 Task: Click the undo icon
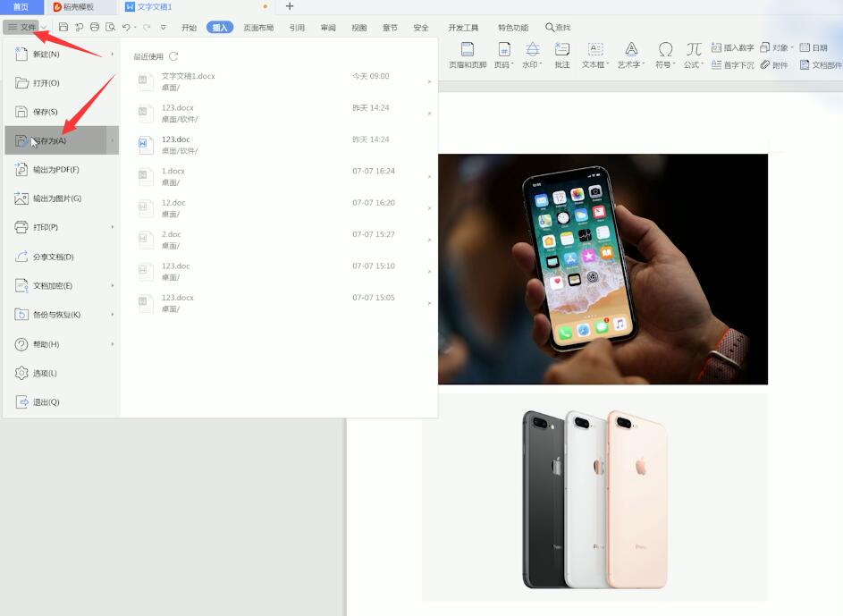coord(126,27)
